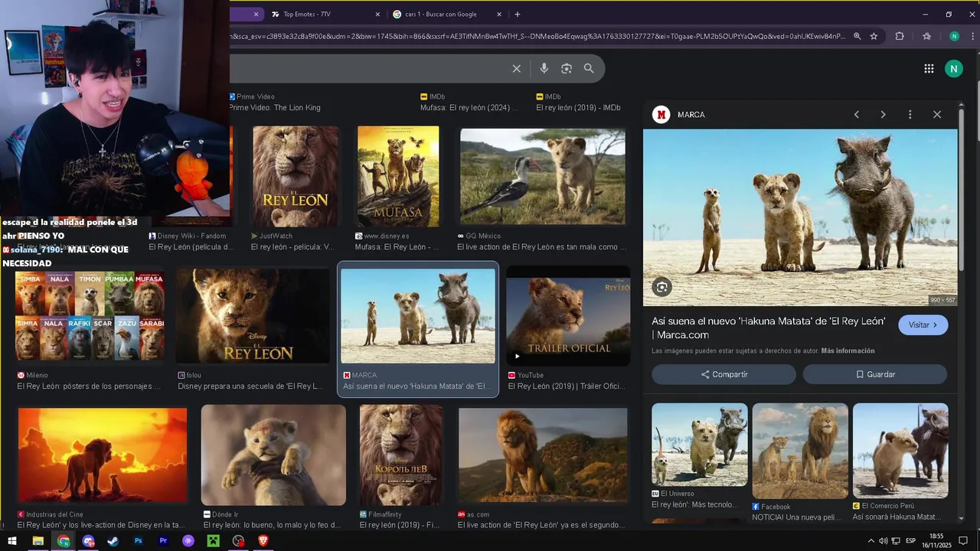Open the Más información link
The image size is (980, 551).
(x=848, y=350)
